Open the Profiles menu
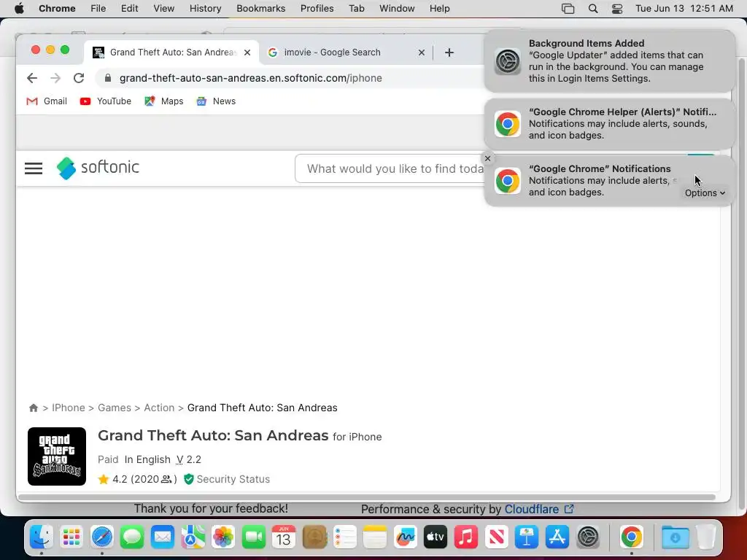Image resolution: width=747 pixels, height=560 pixels. [317, 9]
